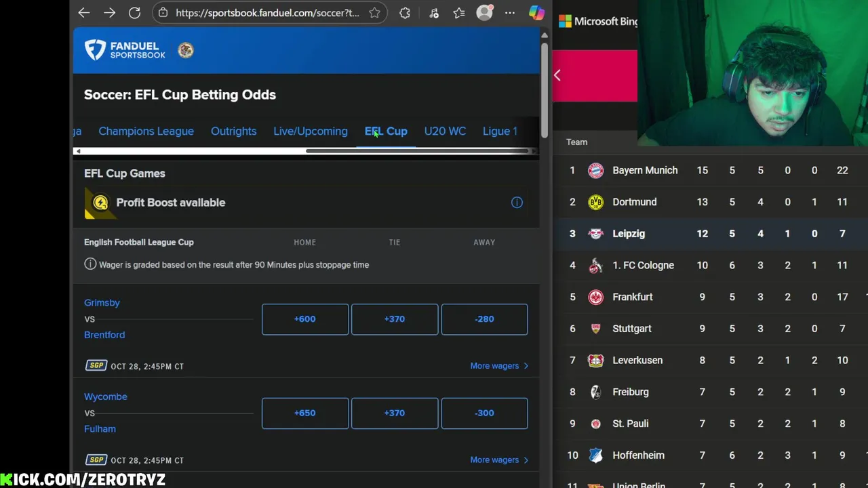The width and height of the screenshot is (868, 488).
Task: Pick Fulham away at -300
Action: pyautogui.click(x=484, y=413)
